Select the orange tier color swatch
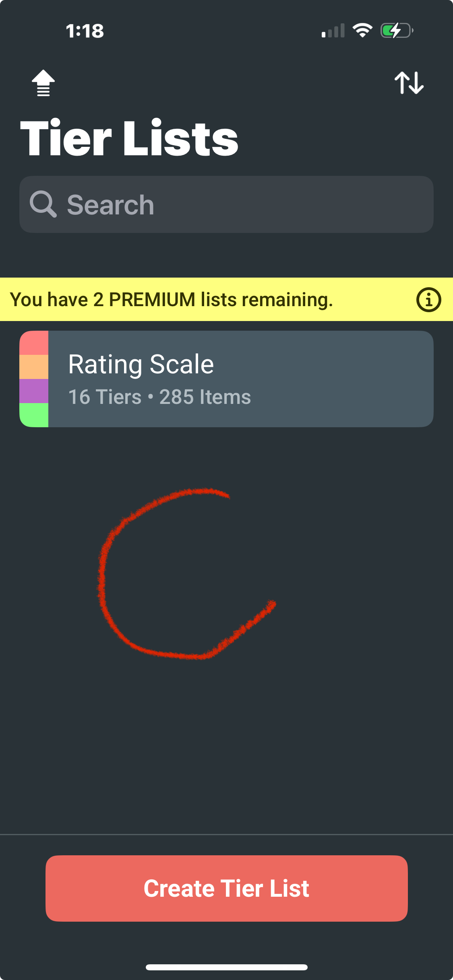This screenshot has width=453, height=980. (34, 367)
